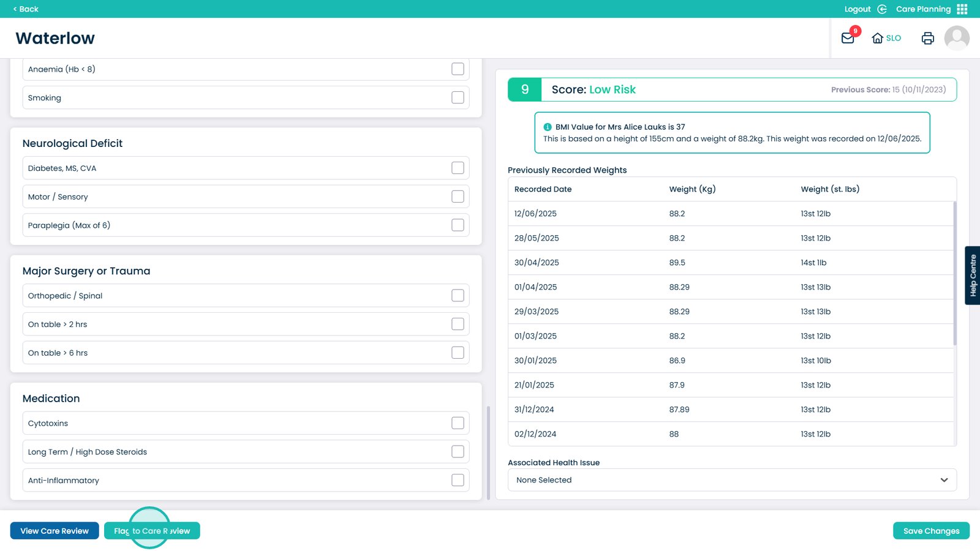980x551 pixels.
Task: Click the Flag to Care Review button
Action: (x=152, y=531)
